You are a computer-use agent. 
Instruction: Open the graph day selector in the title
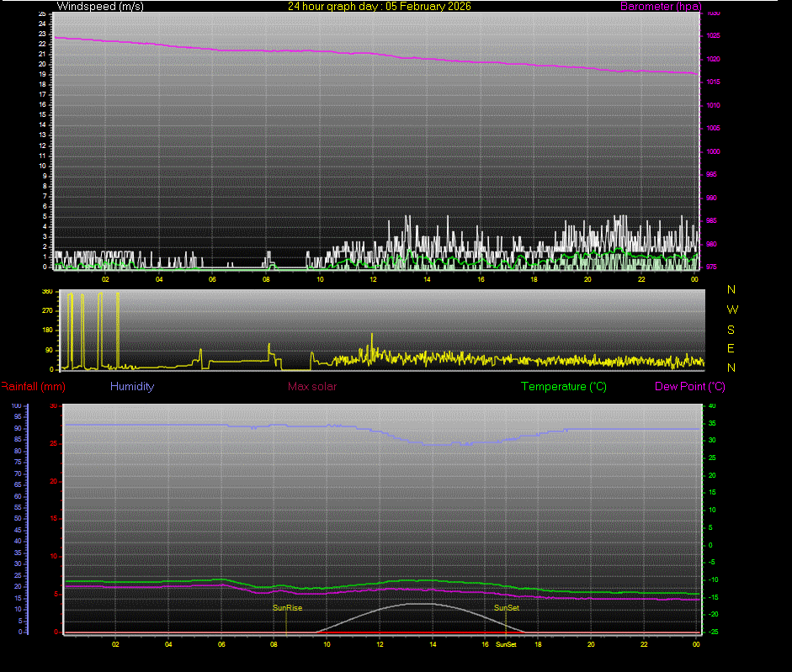(x=379, y=6)
